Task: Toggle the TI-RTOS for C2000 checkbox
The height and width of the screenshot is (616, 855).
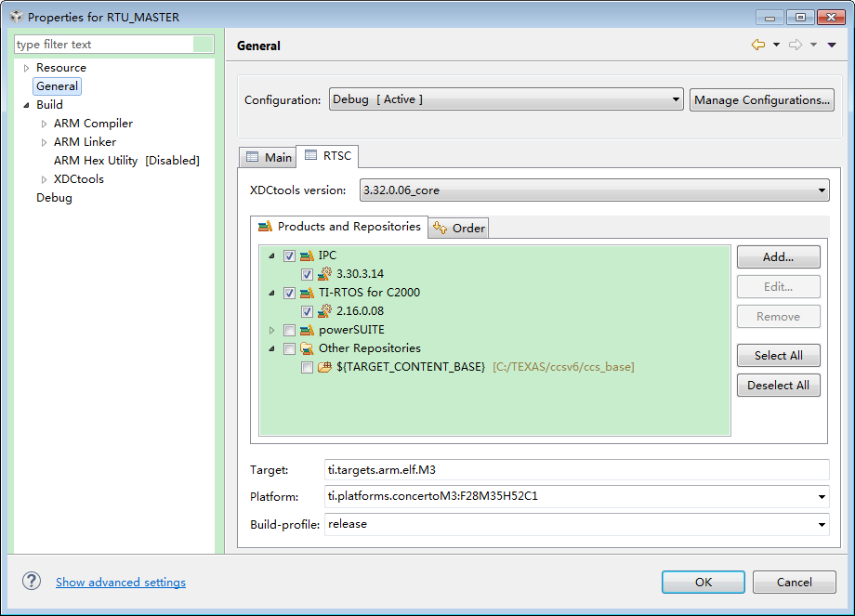Action: coord(290,293)
